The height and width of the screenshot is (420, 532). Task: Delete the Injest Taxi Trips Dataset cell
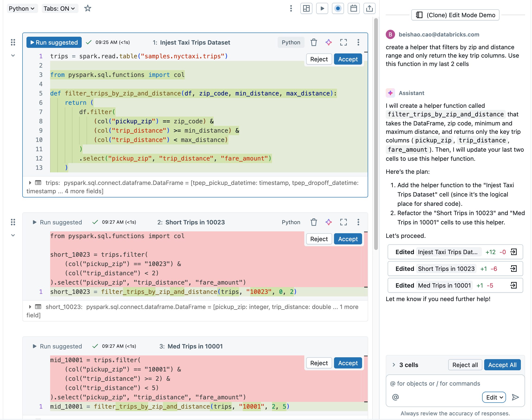point(314,43)
